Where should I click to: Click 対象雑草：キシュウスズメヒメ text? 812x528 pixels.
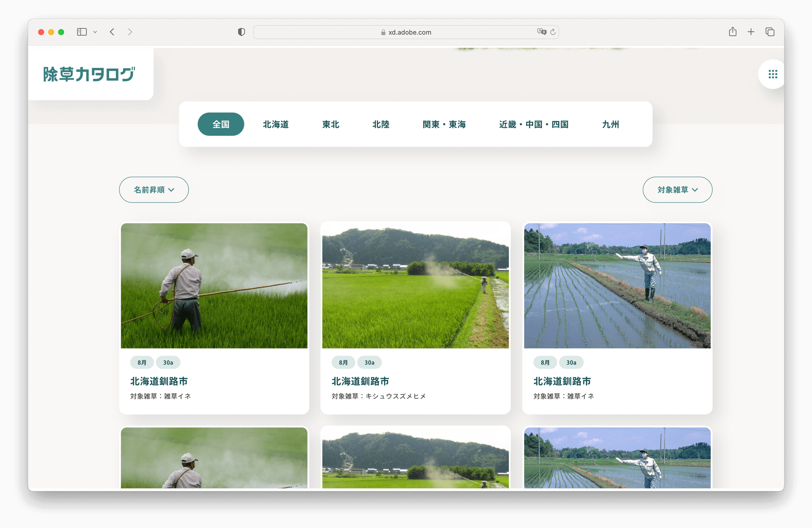[379, 396]
